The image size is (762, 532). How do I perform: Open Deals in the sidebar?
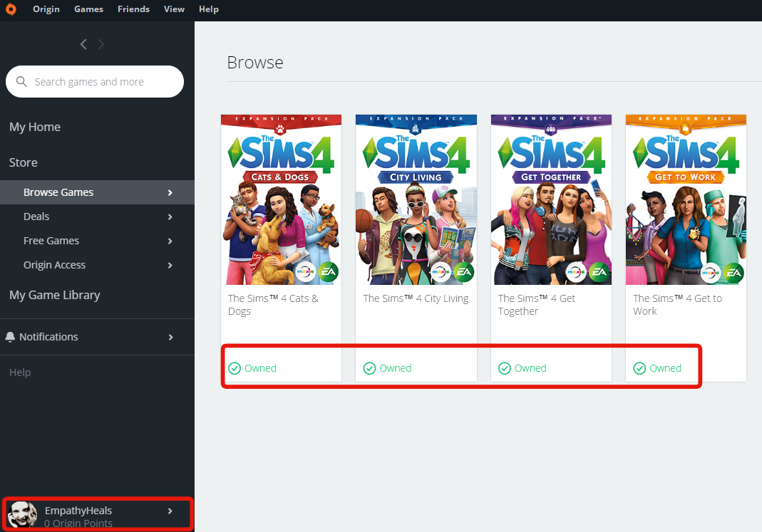point(97,217)
